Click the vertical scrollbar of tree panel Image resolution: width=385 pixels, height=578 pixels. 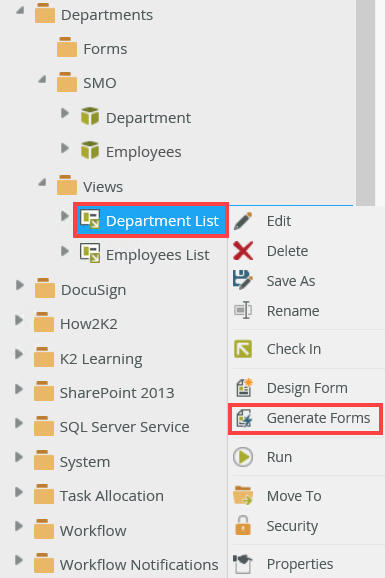(365, 102)
